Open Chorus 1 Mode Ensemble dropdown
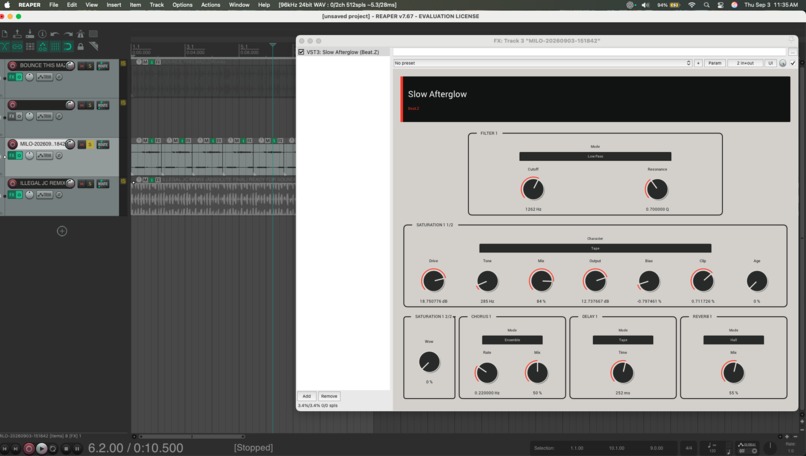This screenshot has width=806, height=456. coord(512,340)
